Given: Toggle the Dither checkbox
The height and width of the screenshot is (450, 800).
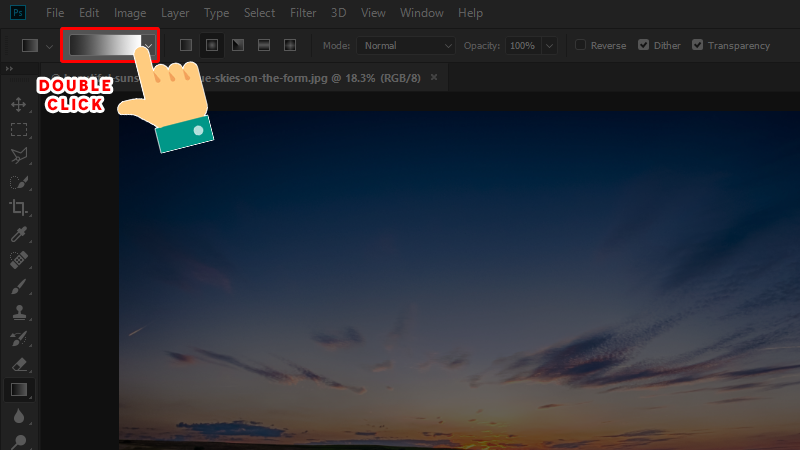Looking at the screenshot, I should [643, 45].
